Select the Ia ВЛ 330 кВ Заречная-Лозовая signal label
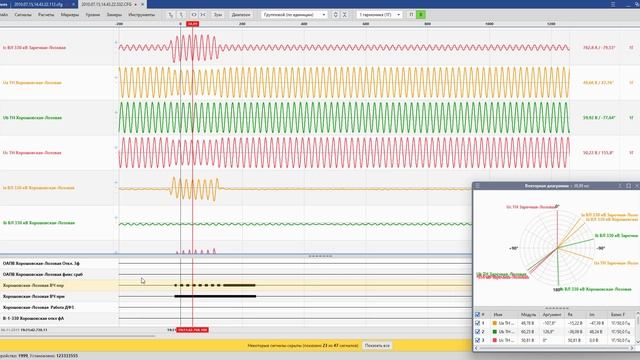This screenshot has width=640, height=360. pos(34,48)
